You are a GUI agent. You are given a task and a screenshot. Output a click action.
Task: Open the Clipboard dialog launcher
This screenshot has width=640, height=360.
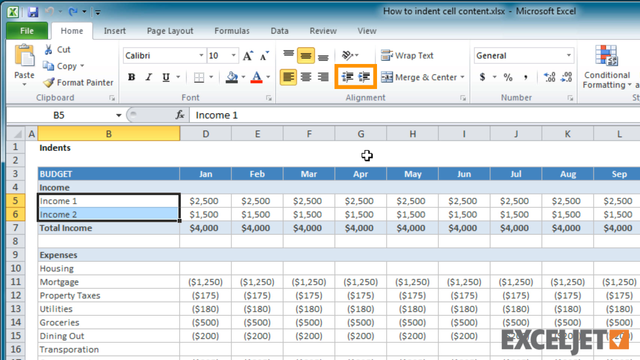112,98
